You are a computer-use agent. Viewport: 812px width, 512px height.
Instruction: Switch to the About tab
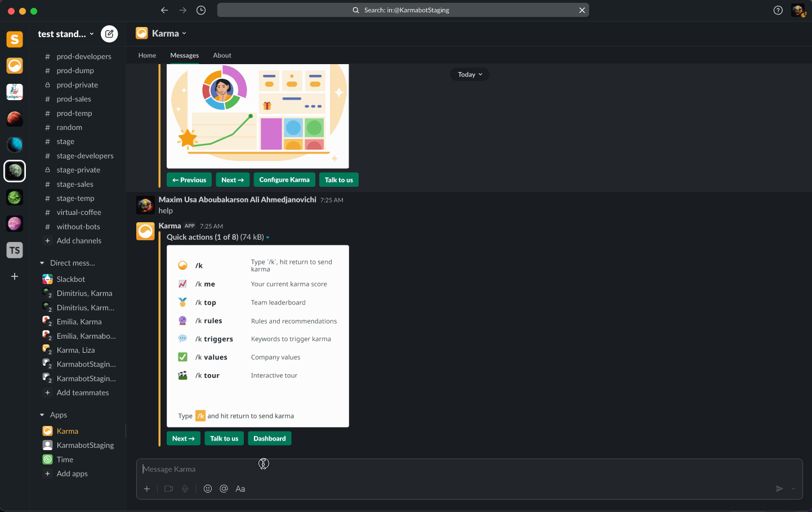tap(222, 55)
